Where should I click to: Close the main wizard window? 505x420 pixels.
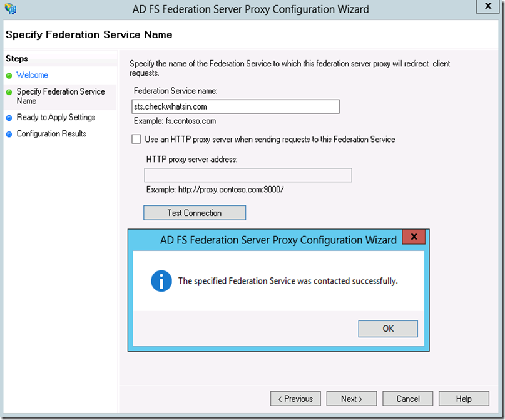pos(488,6)
